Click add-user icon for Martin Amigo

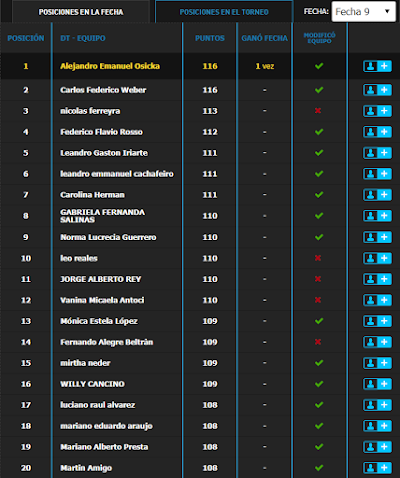(x=377, y=468)
